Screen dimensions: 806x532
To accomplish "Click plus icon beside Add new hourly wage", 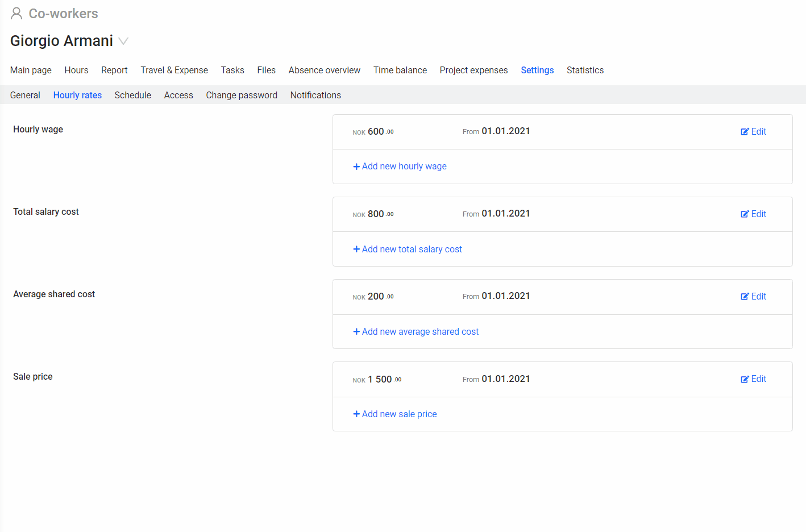I will 356,167.
